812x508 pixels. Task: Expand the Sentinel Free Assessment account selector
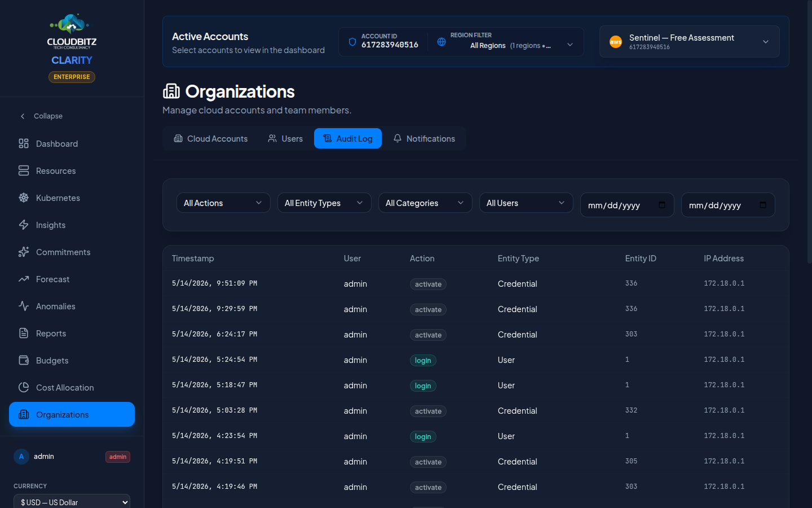point(689,42)
